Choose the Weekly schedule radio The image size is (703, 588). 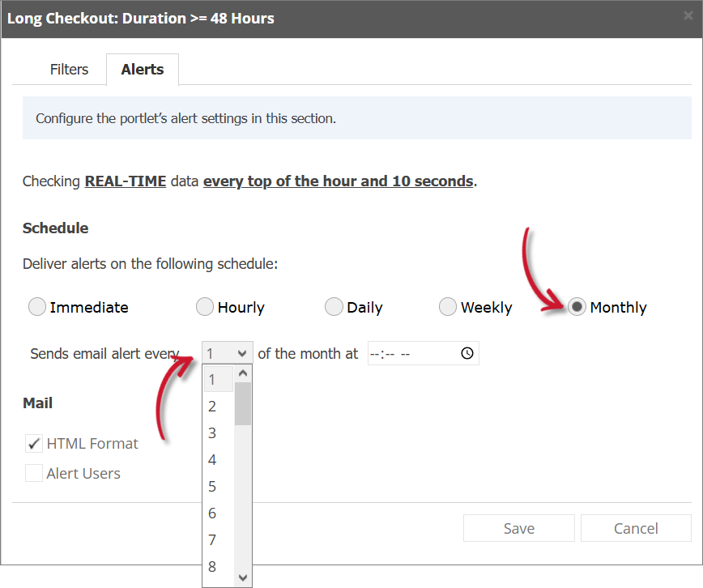pyautogui.click(x=448, y=307)
